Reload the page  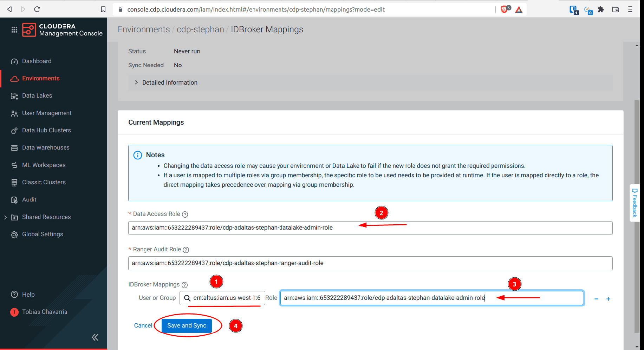(x=37, y=9)
